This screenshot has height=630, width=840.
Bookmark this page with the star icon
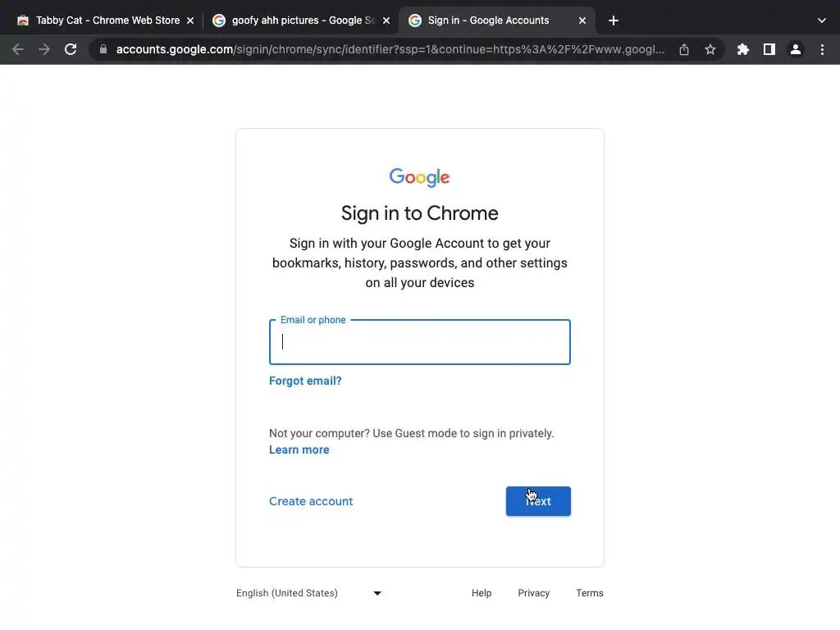710,49
